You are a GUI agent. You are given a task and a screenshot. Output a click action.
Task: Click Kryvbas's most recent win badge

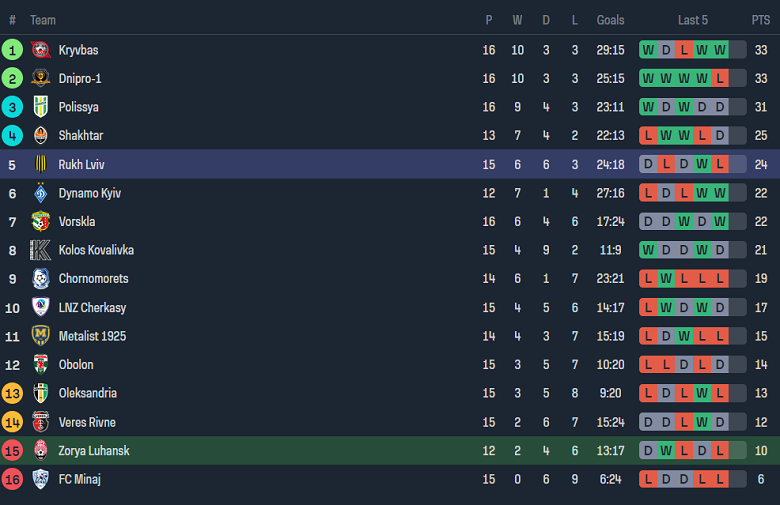coord(720,50)
